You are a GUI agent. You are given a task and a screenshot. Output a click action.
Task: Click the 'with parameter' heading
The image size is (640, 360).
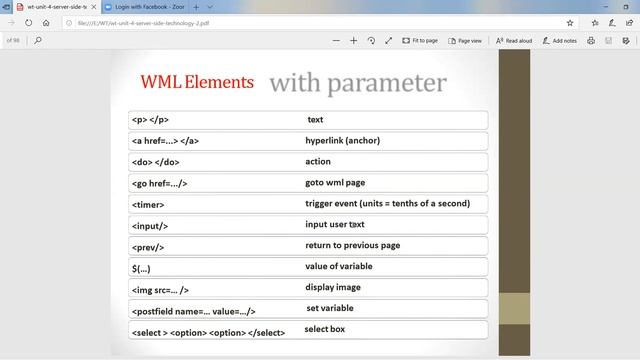click(x=358, y=83)
